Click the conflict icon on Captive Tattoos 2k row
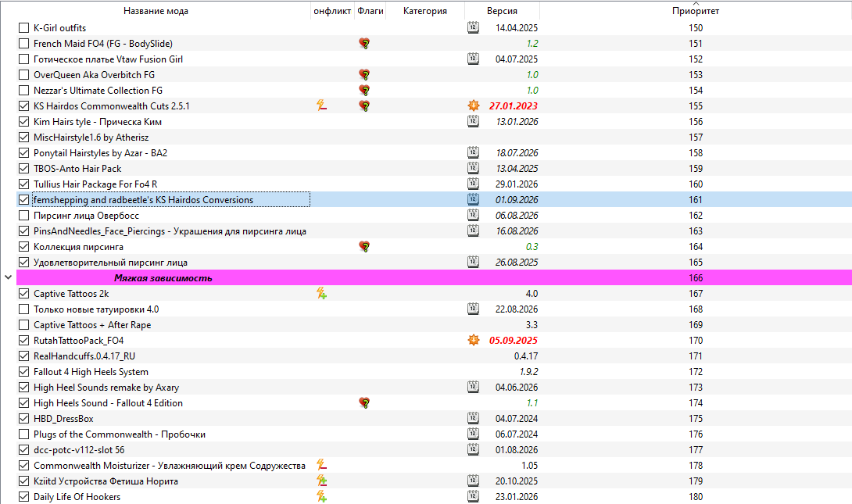852x504 pixels. pos(322,294)
